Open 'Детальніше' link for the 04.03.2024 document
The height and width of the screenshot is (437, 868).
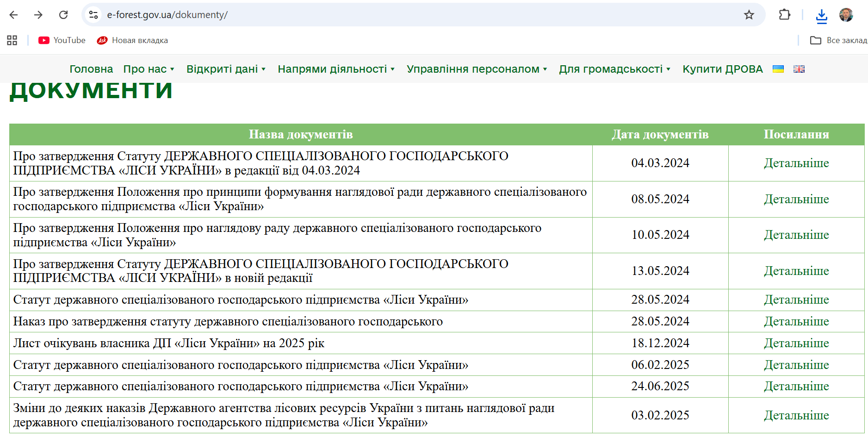coord(796,163)
